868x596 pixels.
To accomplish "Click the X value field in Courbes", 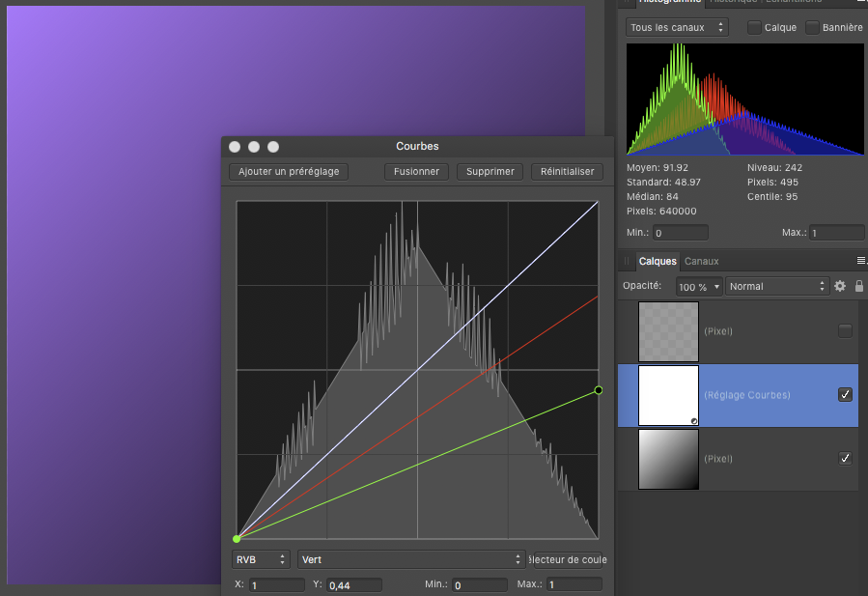I will (277, 585).
